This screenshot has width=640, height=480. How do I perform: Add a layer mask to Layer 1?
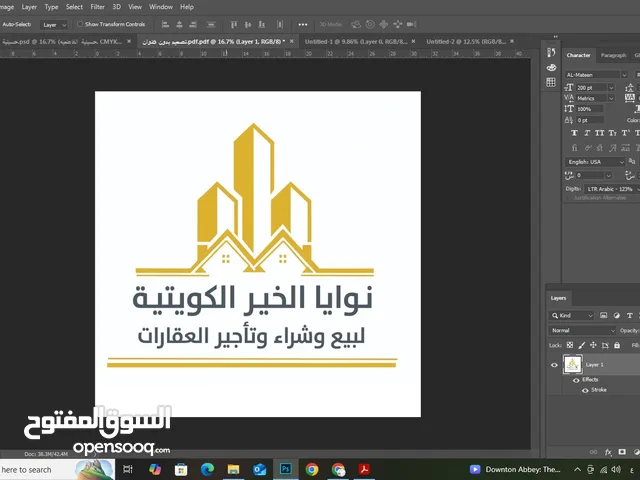[x=622, y=452]
